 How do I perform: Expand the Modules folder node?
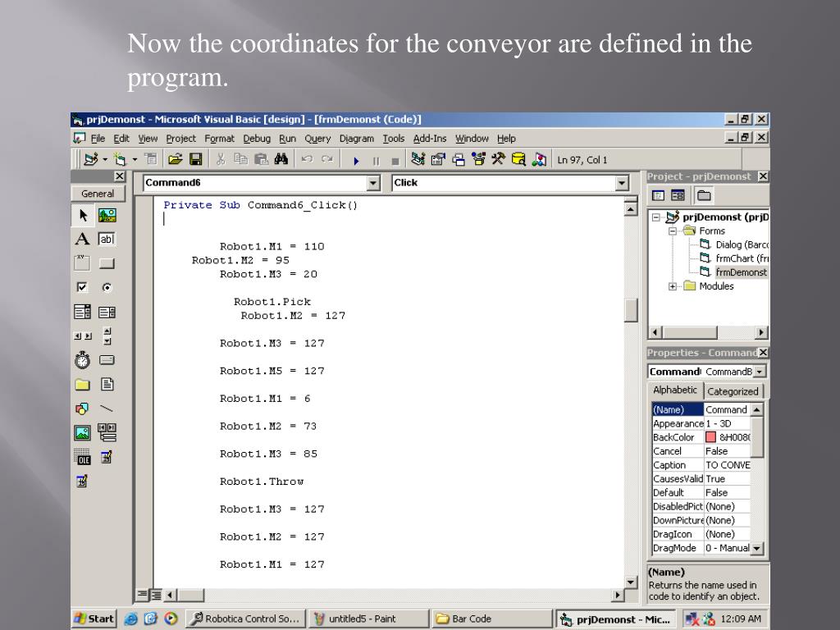pyautogui.click(x=673, y=286)
